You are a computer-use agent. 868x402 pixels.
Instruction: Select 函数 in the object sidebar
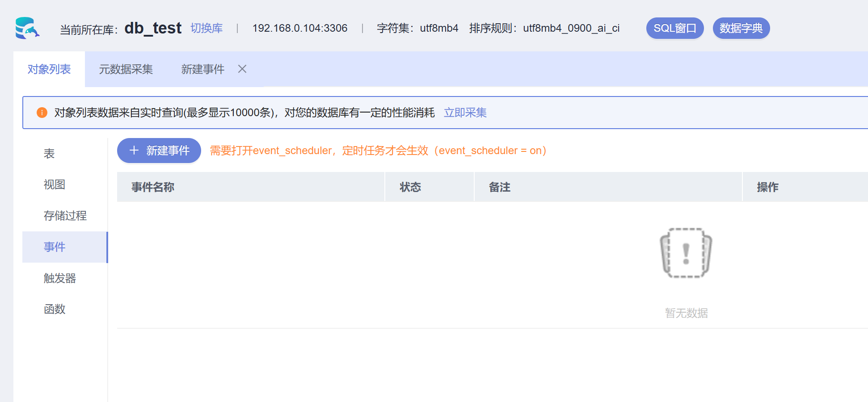55,309
